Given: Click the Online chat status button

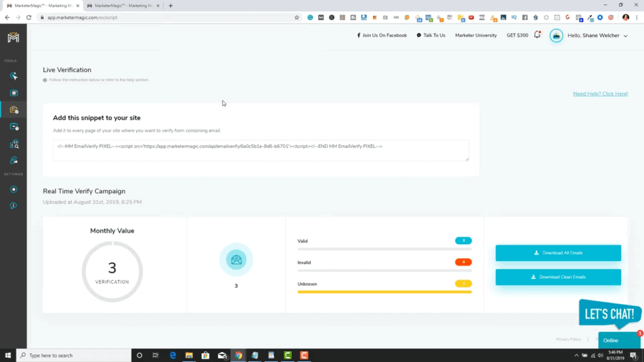Looking at the screenshot, I should (619, 340).
